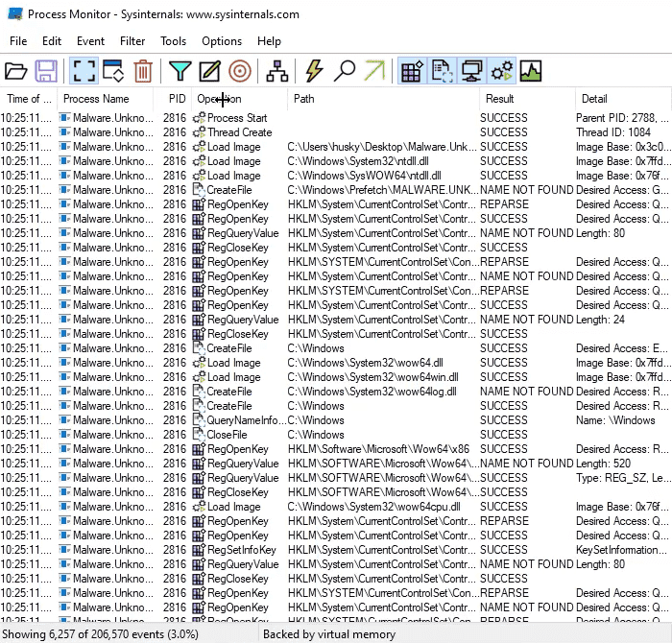Click the Time of Day column header
The height and width of the screenshot is (643, 672).
click(x=29, y=99)
